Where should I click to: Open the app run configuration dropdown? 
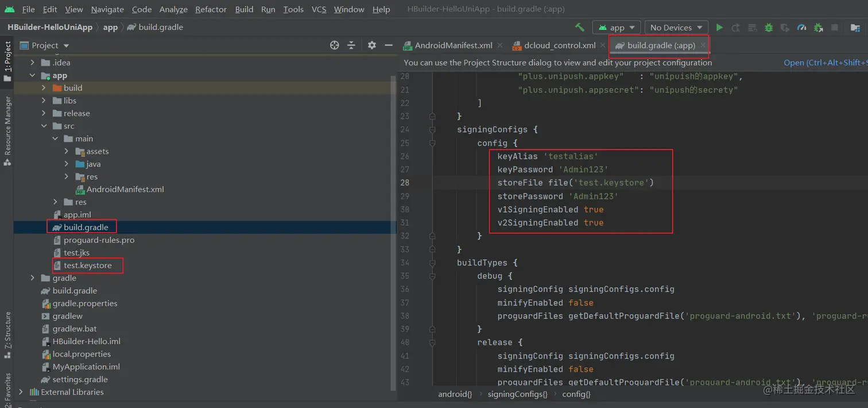pos(617,27)
